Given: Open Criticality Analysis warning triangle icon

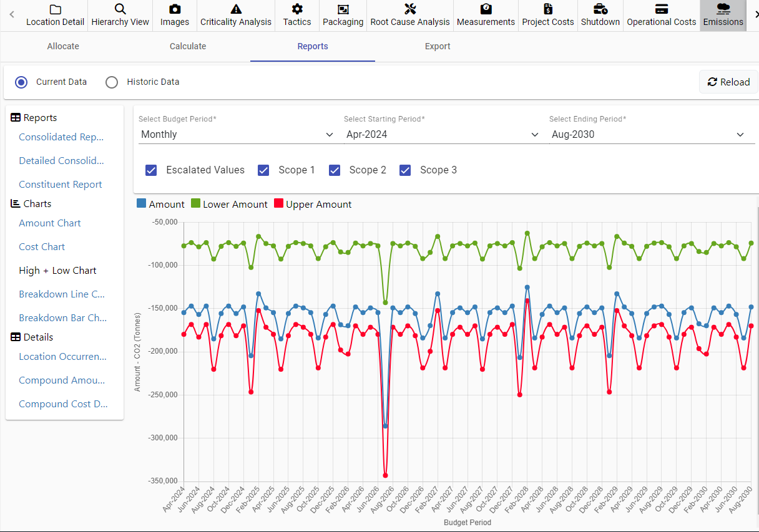Looking at the screenshot, I should coord(236,9).
